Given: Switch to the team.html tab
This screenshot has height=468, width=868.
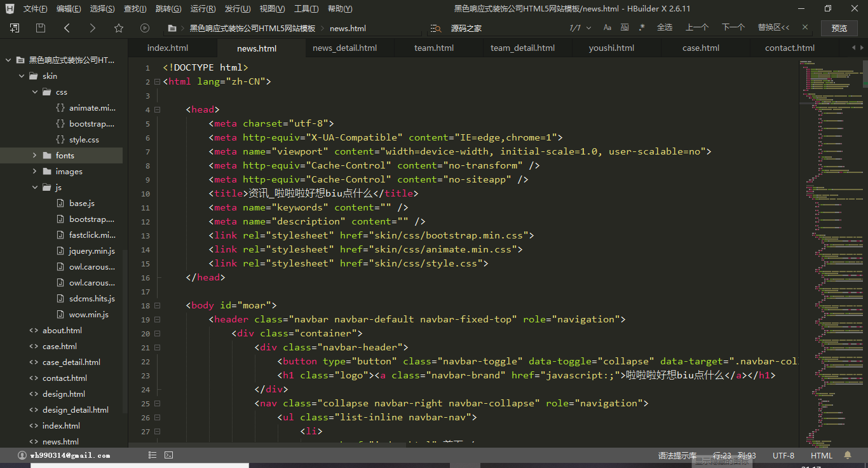Looking at the screenshot, I should (434, 48).
